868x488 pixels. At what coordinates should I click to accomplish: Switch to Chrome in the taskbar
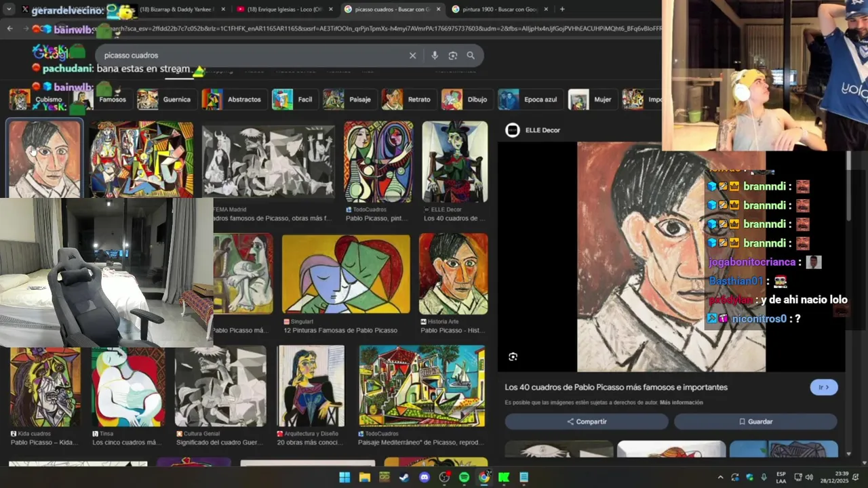coord(484,477)
